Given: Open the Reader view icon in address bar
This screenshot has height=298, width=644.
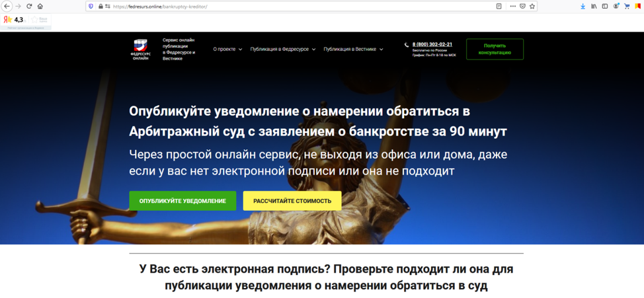Looking at the screenshot, I should 499,6.
